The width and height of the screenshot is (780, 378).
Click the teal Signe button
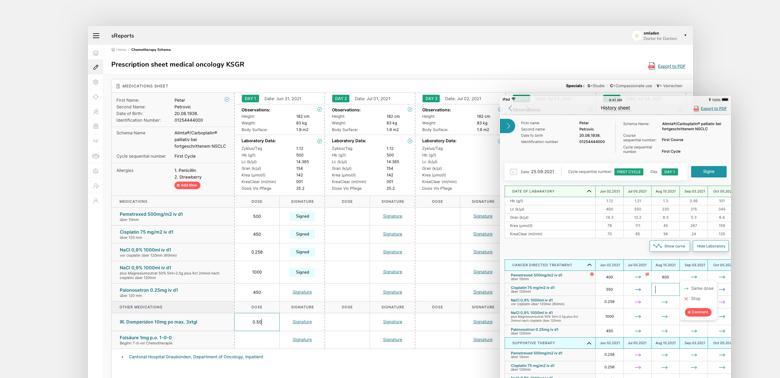click(708, 172)
